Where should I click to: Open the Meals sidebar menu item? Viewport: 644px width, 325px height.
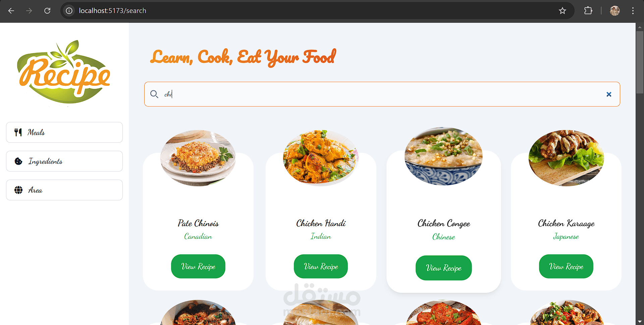tap(64, 132)
